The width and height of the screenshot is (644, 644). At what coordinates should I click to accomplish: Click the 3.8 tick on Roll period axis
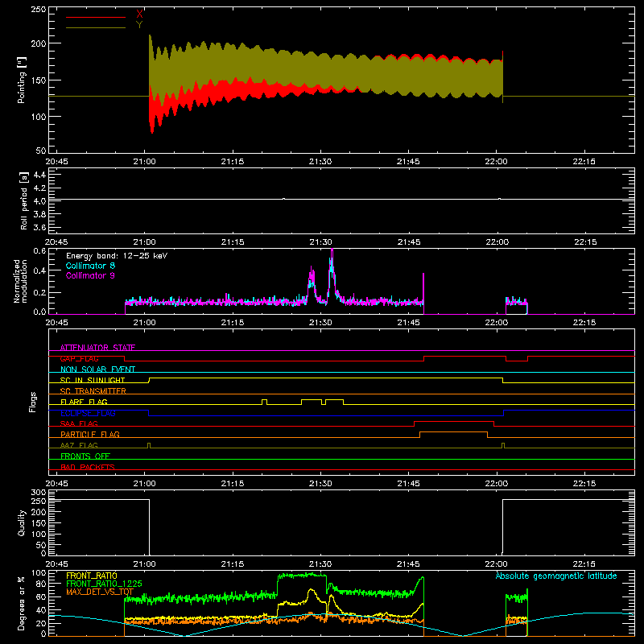tap(39, 214)
